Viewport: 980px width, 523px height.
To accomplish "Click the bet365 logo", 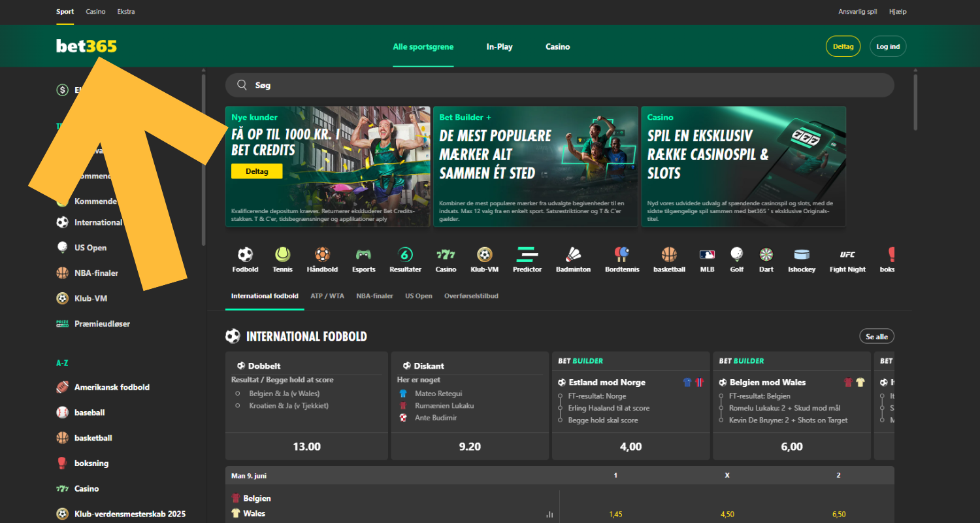I will 86,46.
